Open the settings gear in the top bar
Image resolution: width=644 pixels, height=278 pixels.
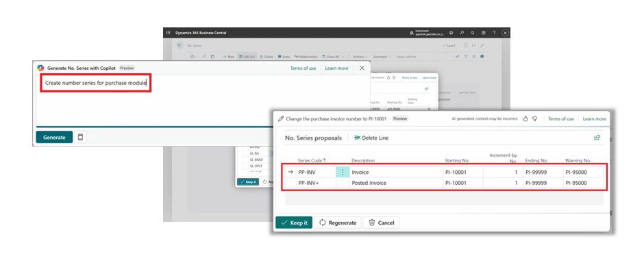point(484,33)
